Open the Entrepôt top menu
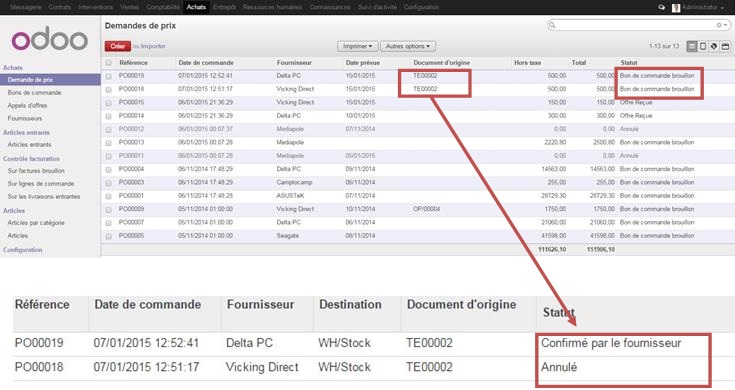735x390 pixels. click(224, 8)
